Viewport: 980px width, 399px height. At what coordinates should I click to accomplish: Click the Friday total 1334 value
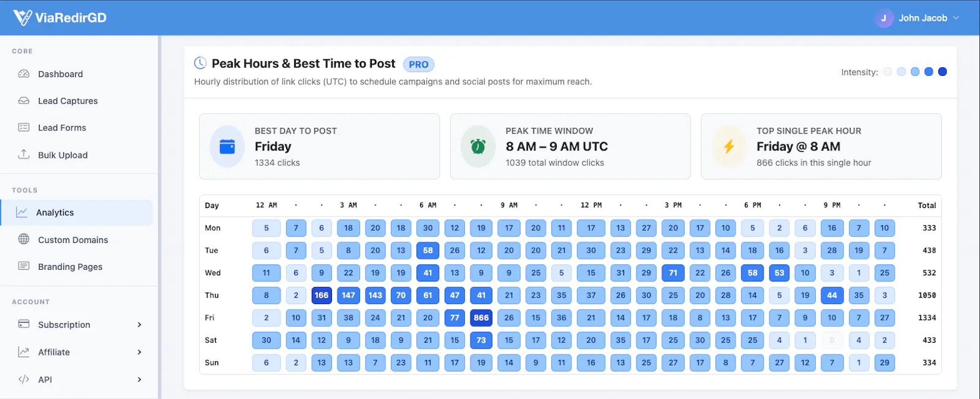927,318
